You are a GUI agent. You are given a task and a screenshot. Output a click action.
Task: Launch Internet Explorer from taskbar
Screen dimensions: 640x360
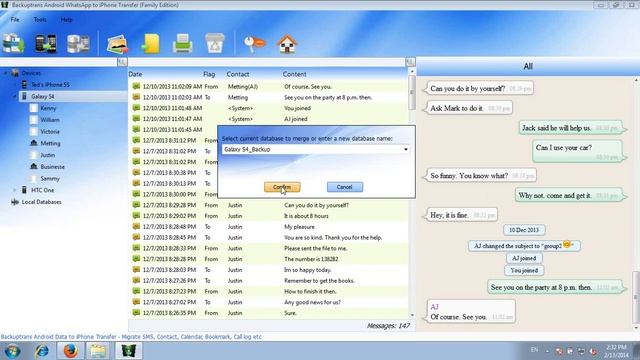(41, 351)
